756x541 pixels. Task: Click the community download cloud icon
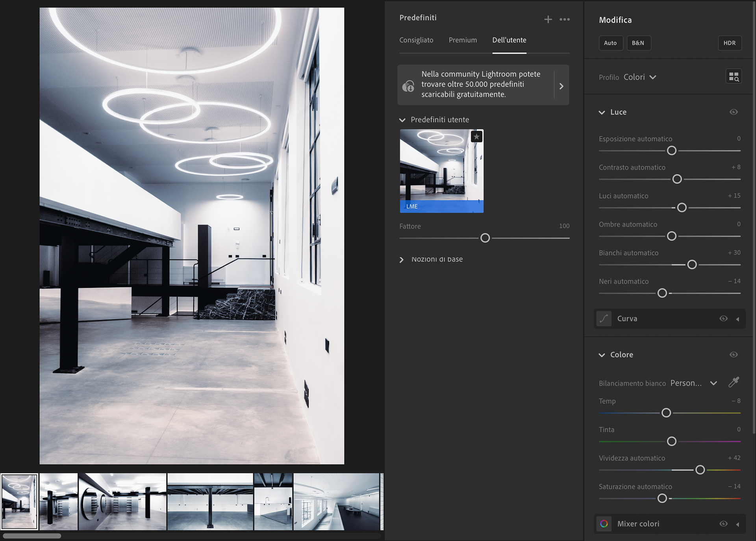coord(408,86)
